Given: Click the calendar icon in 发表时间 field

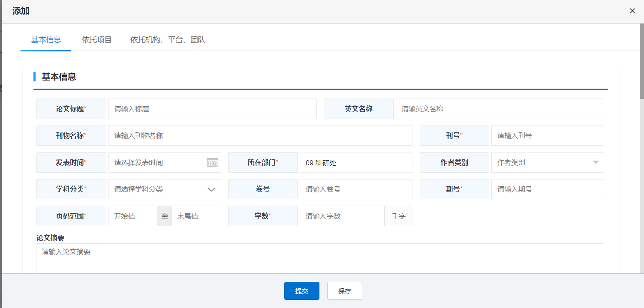Looking at the screenshot, I should [213, 162].
